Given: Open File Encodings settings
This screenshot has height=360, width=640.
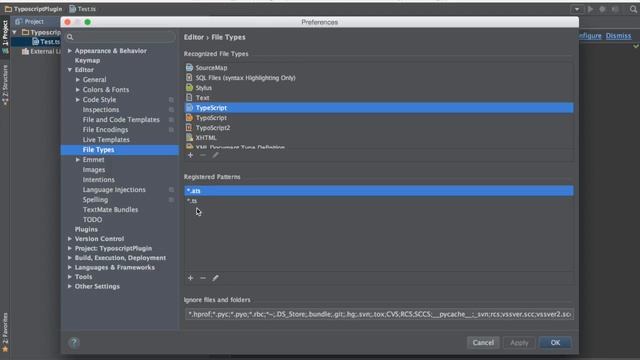Looking at the screenshot, I should pos(105,130).
